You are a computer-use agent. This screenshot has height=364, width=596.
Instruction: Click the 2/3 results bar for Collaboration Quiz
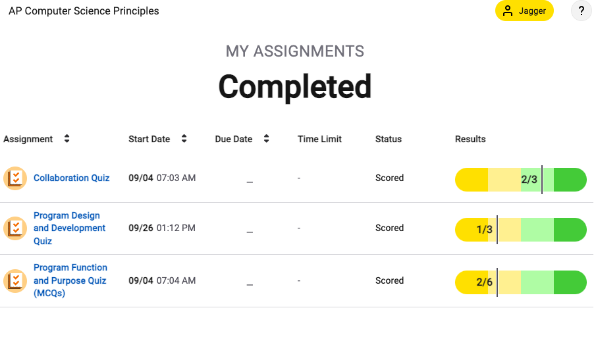point(521,180)
